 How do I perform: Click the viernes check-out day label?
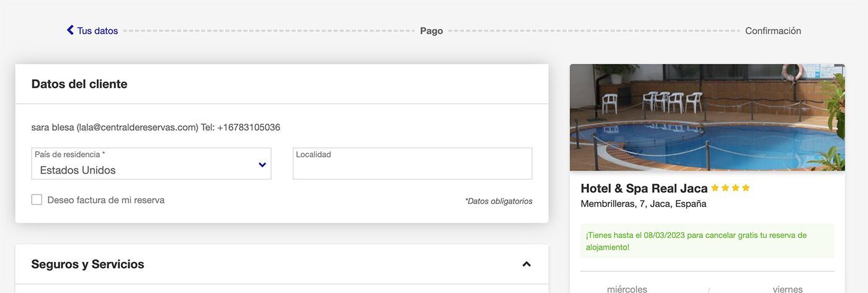(787, 289)
